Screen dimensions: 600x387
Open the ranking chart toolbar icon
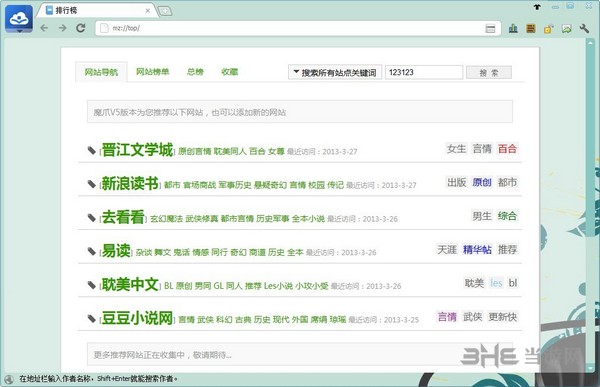pyautogui.click(x=513, y=28)
